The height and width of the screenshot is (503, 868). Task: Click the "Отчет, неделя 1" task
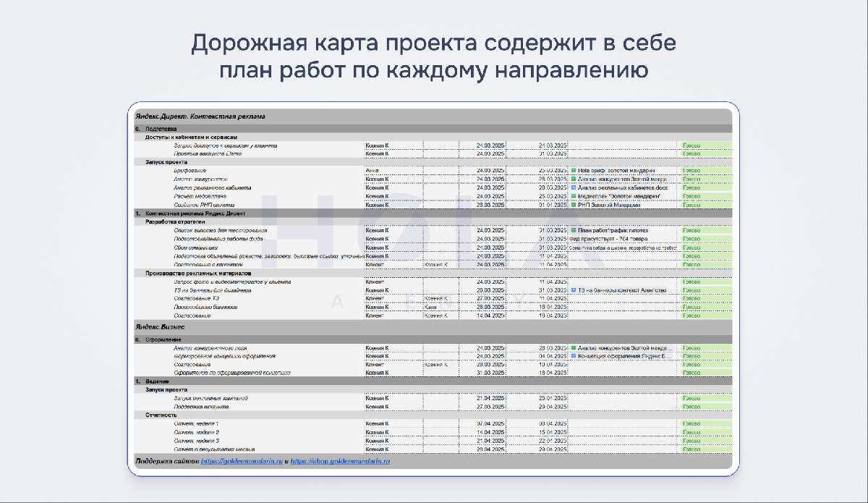[196, 423]
